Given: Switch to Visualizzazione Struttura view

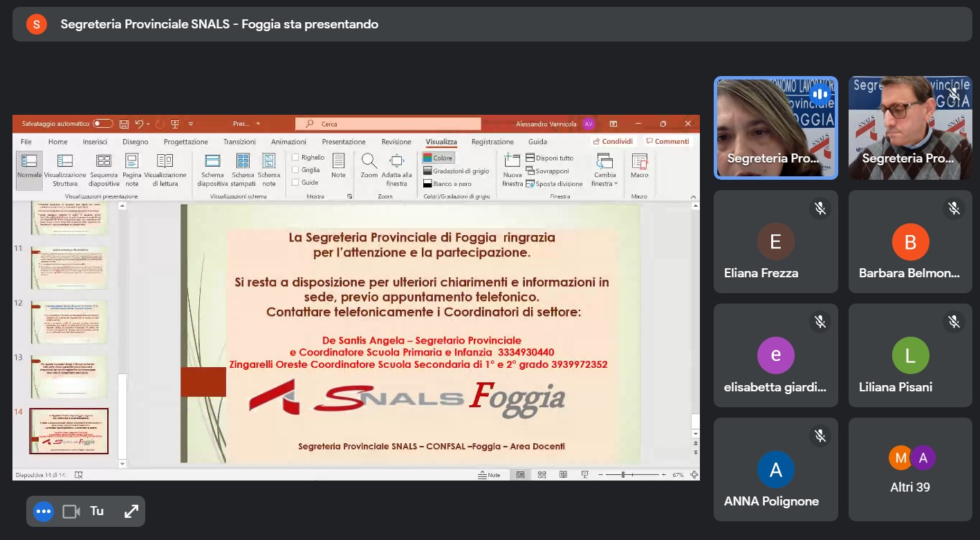Looking at the screenshot, I should [x=65, y=170].
